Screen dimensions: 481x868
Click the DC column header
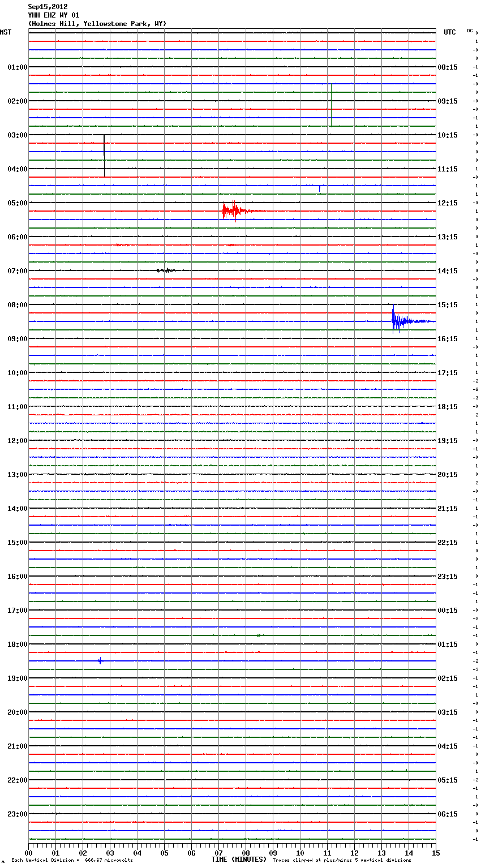click(x=470, y=31)
